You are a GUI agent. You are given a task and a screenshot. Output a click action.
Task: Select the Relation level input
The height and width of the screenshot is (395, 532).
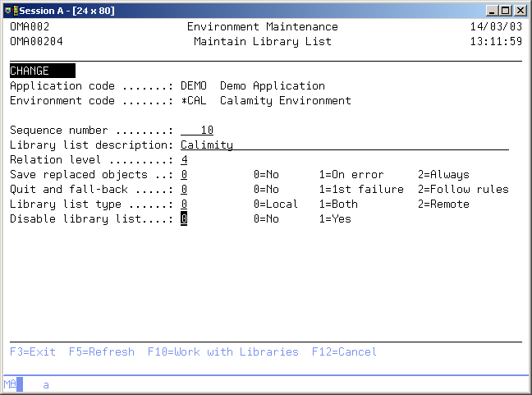click(184, 160)
